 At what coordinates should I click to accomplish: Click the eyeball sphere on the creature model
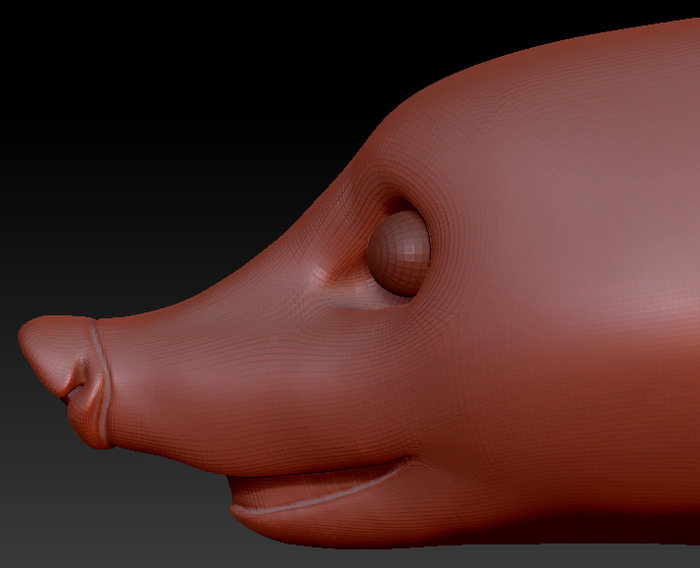pos(399,253)
